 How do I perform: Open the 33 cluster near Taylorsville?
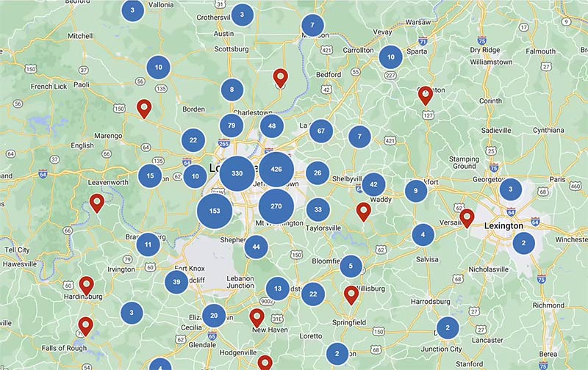tap(318, 210)
